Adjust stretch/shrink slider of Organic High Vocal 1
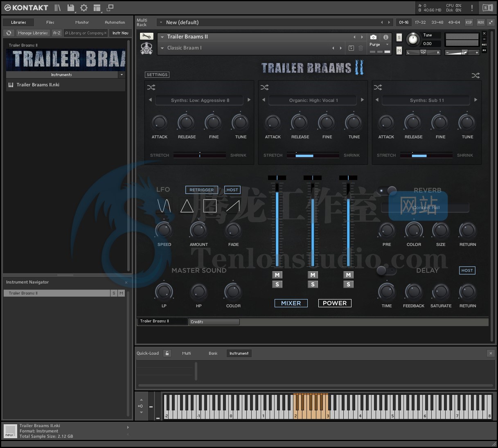 (313, 155)
